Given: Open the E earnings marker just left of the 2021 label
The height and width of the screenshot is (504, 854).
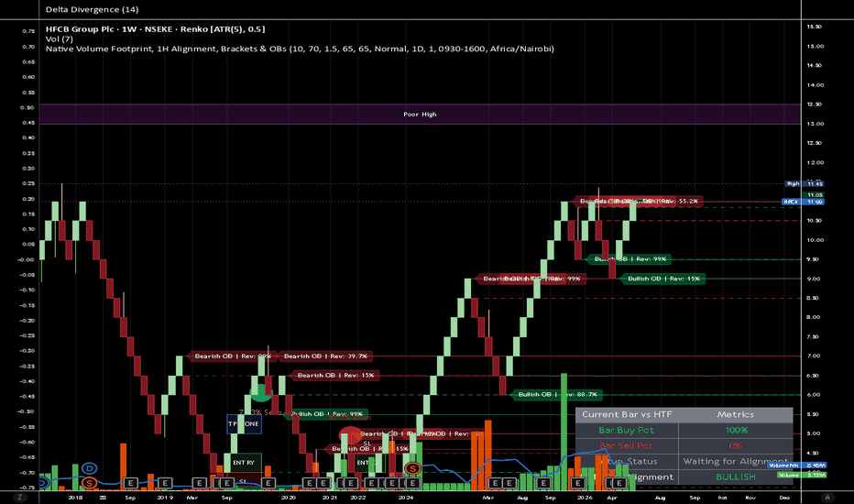Looking at the screenshot, I should tap(323, 483).
